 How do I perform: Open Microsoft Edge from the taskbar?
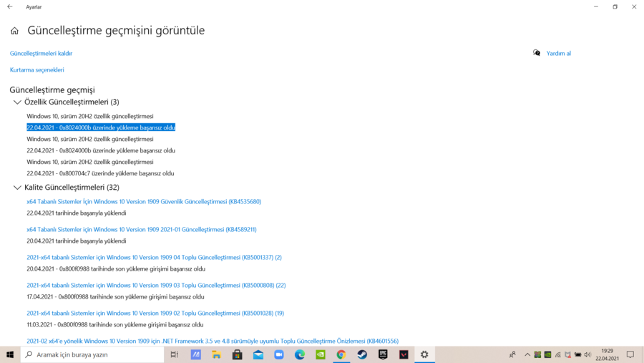pos(300,354)
